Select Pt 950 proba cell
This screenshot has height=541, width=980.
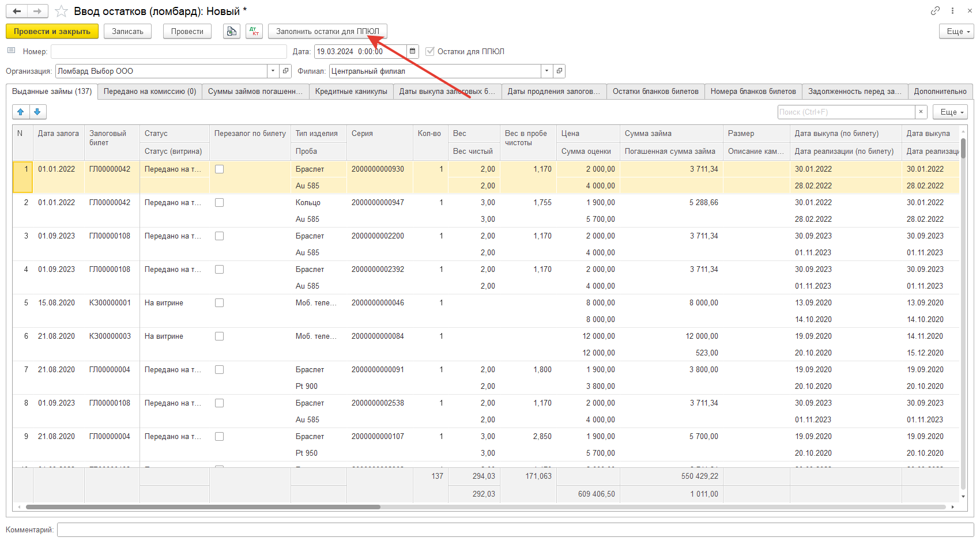pyautogui.click(x=318, y=453)
